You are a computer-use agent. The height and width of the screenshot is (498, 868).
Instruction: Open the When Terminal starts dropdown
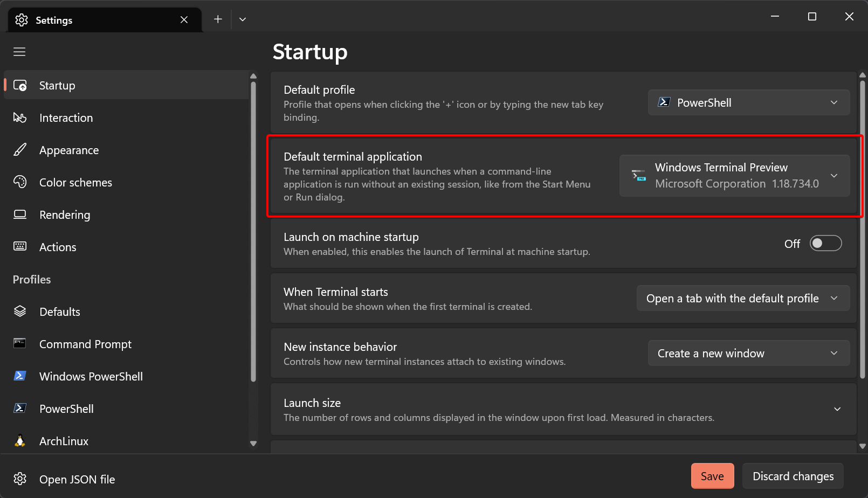743,298
